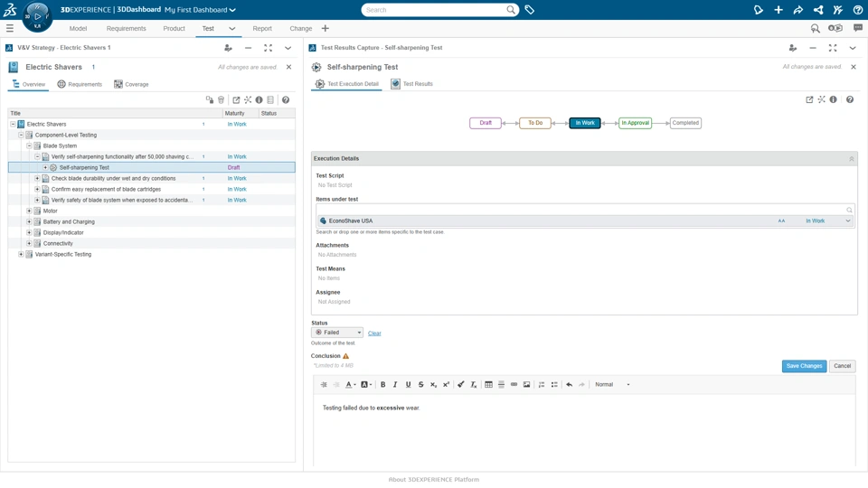The height and width of the screenshot is (488, 868).
Task: Open help in Test Results Capture toolbar
Action: [x=850, y=99]
